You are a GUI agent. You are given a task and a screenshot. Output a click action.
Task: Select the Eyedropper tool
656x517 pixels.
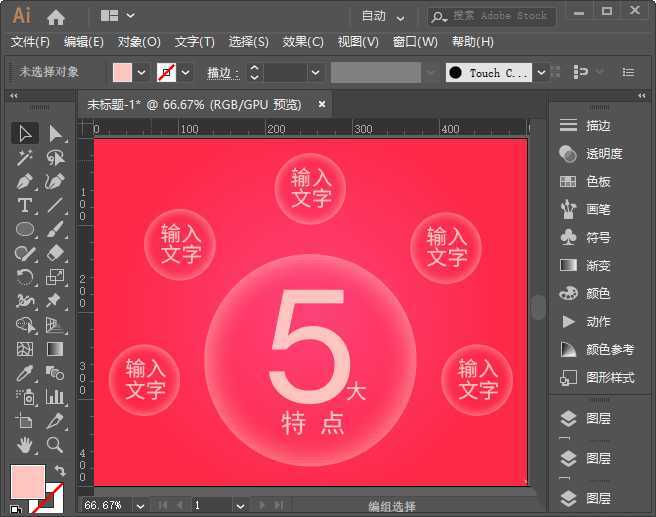pyautogui.click(x=25, y=373)
